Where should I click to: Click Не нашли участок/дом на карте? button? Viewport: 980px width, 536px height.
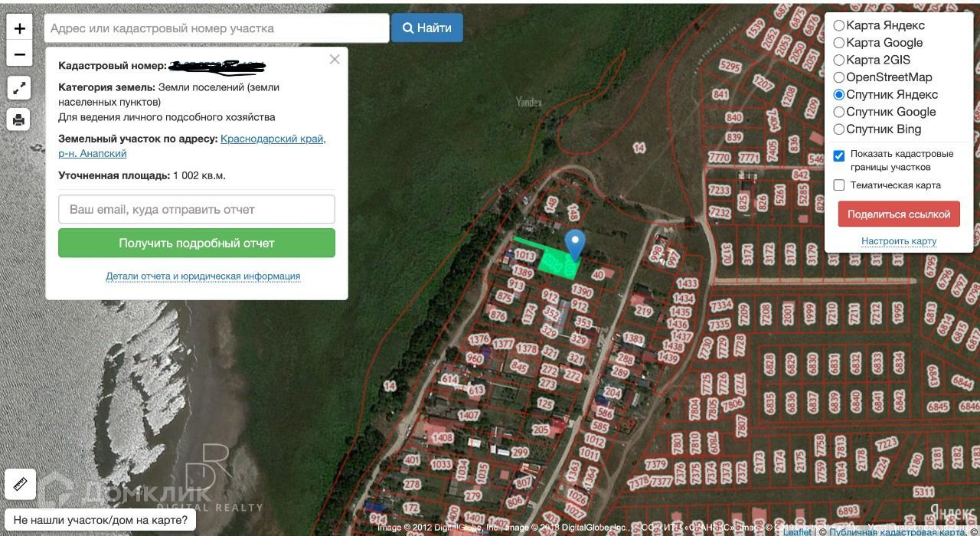[x=100, y=521]
